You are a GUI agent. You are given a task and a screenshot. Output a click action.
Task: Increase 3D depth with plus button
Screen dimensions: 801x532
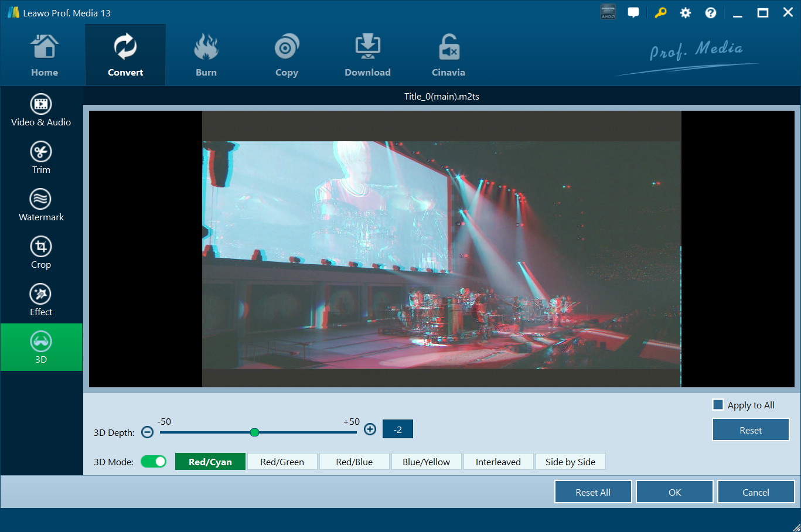(370, 429)
